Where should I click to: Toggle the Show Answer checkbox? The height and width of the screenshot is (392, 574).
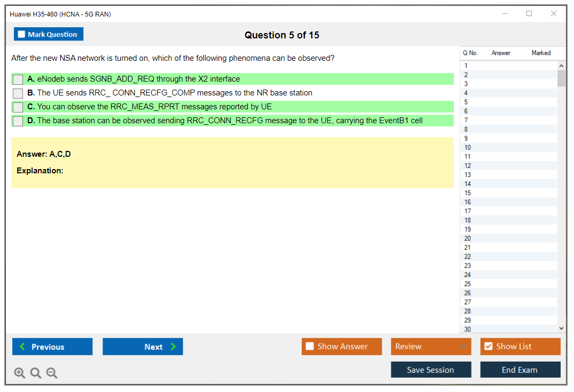tap(310, 347)
